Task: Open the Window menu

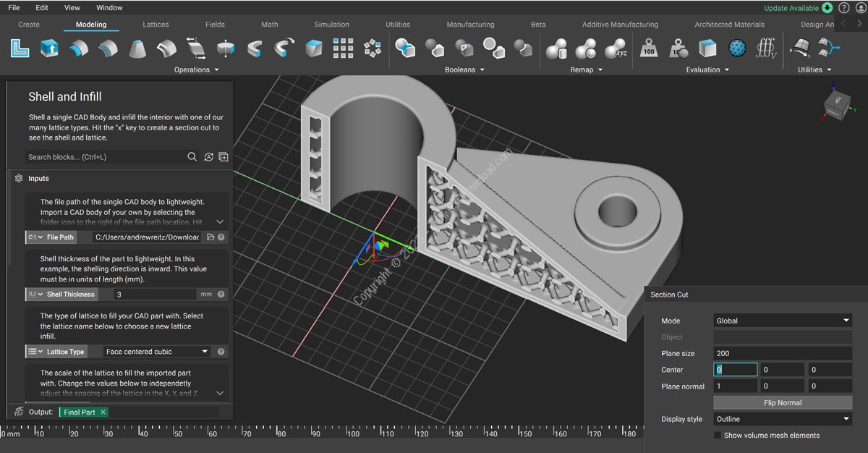Action: tap(109, 8)
